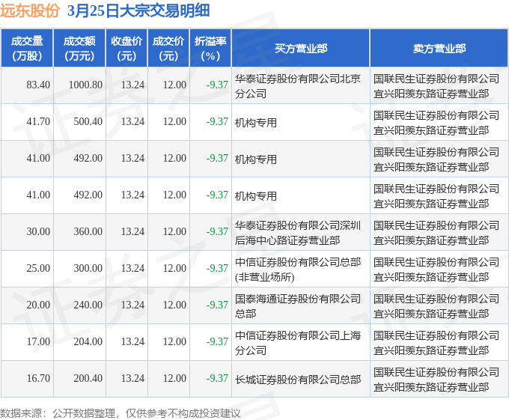Click the 远东股份 title text
The image size is (509, 420).
pyautogui.click(x=30, y=10)
